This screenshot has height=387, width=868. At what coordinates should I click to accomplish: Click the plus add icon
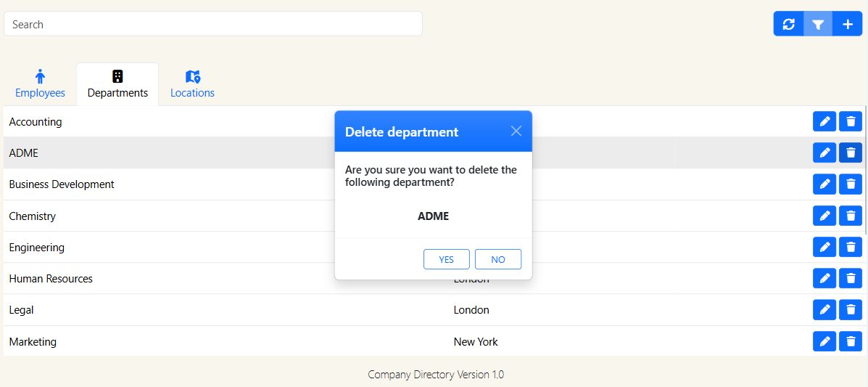(848, 24)
